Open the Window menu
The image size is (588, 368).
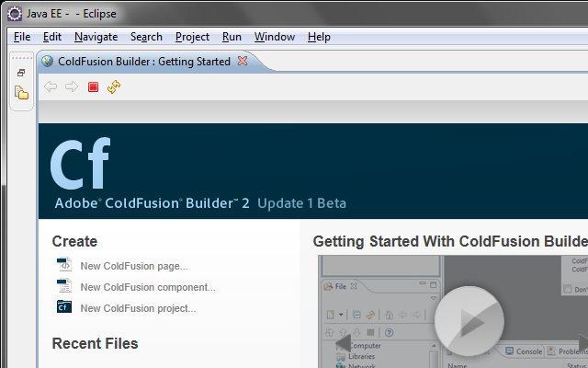coord(275,37)
